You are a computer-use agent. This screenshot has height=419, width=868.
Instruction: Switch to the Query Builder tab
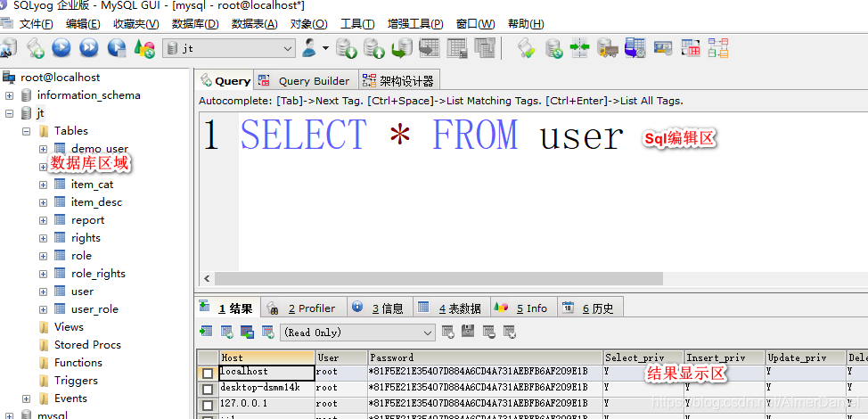(307, 81)
